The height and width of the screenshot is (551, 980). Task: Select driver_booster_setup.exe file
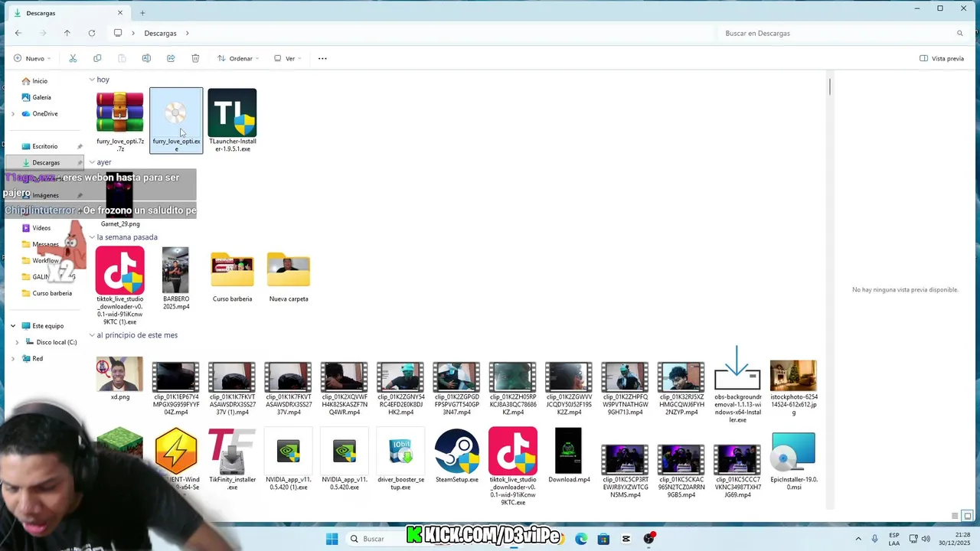(x=400, y=460)
